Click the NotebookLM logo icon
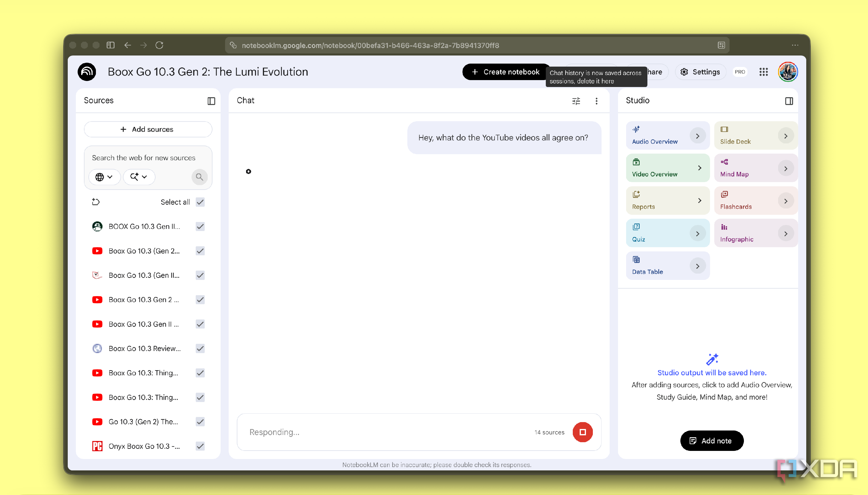Image resolution: width=868 pixels, height=495 pixels. pyautogui.click(x=87, y=72)
